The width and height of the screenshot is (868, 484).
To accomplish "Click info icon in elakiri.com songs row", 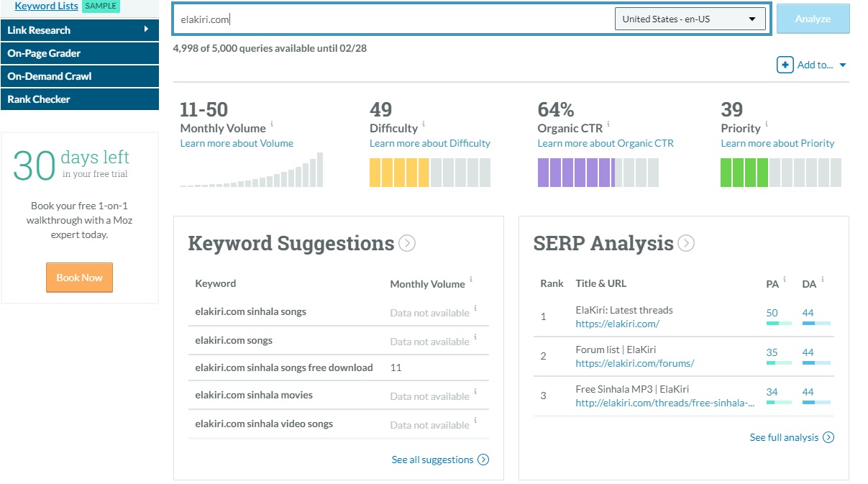I will click(x=475, y=337).
